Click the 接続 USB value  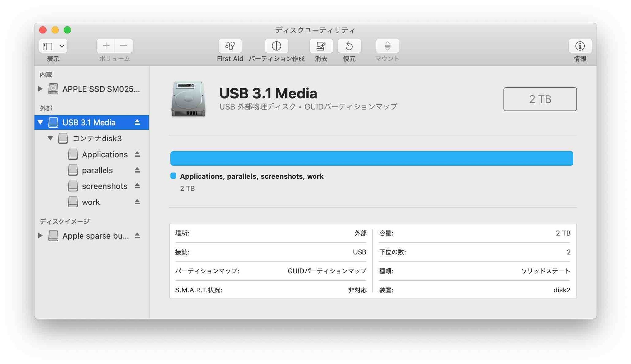pyautogui.click(x=360, y=252)
